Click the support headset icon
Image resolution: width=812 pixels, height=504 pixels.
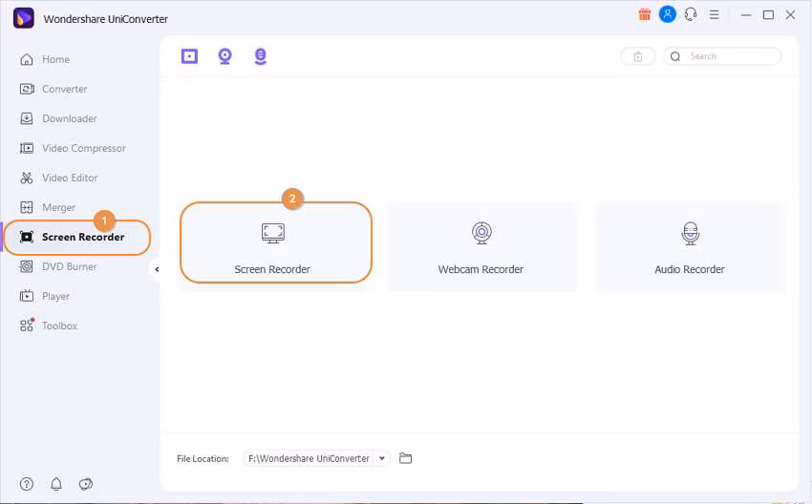click(x=691, y=14)
